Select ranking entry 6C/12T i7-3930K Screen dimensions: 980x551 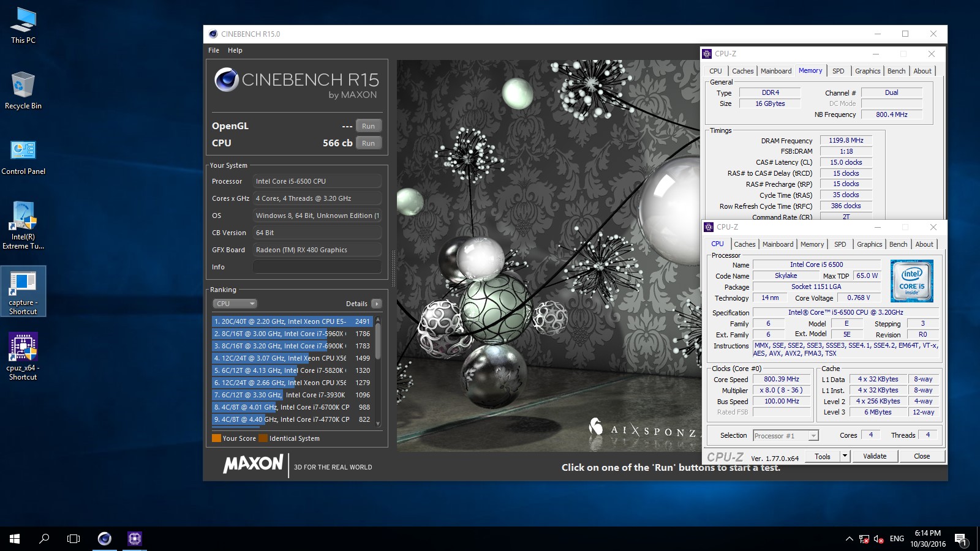292,395
